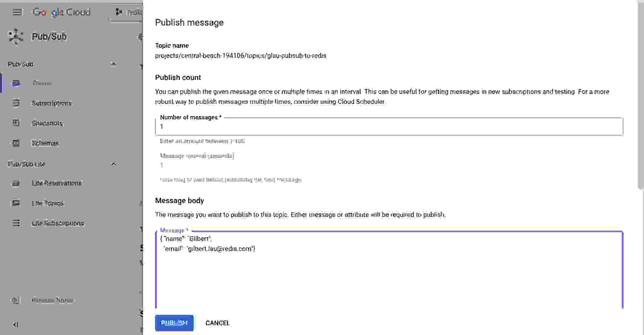Cancel the publish message dialog
This screenshot has height=335, width=644.
[x=217, y=323]
